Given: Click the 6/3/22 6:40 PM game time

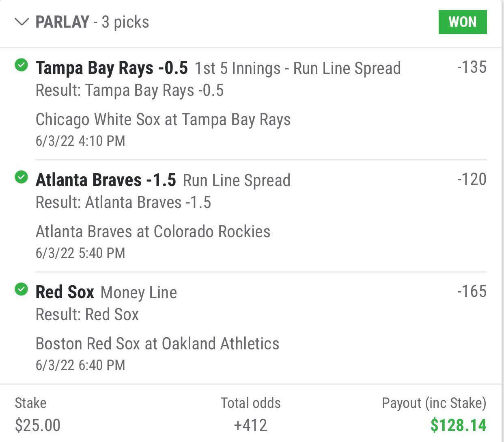Looking at the screenshot, I should (80, 365).
